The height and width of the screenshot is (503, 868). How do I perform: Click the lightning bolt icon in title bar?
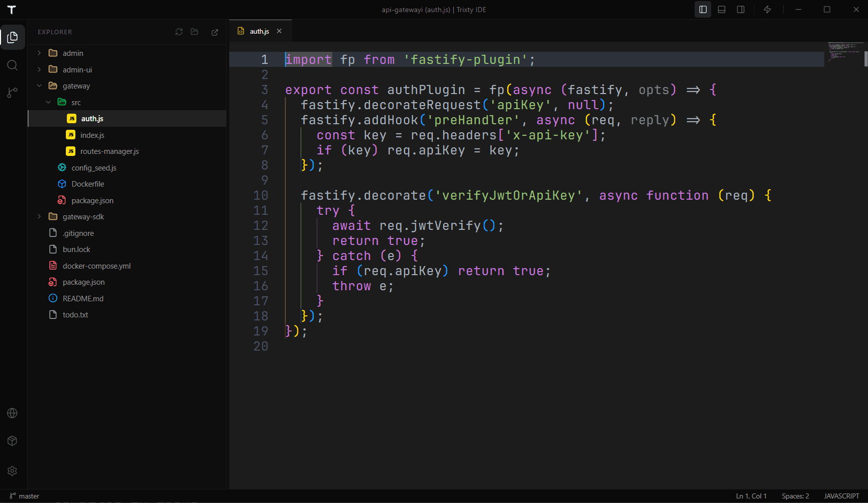click(767, 10)
